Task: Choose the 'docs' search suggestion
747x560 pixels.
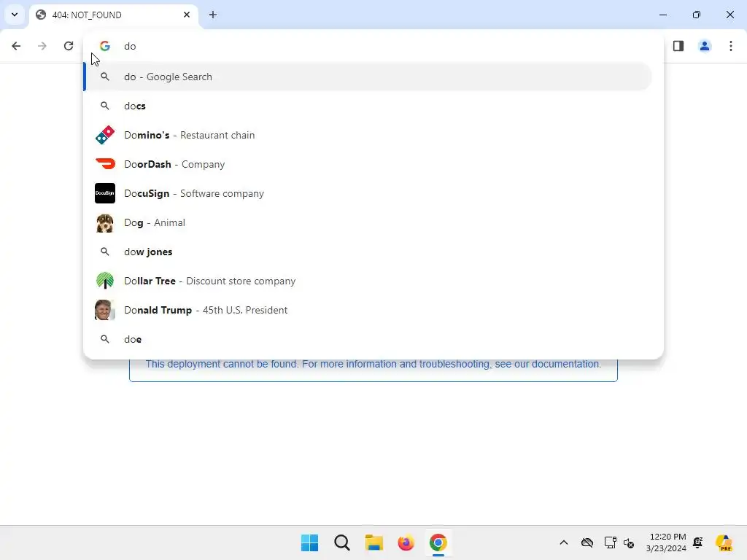Action: click(368, 106)
